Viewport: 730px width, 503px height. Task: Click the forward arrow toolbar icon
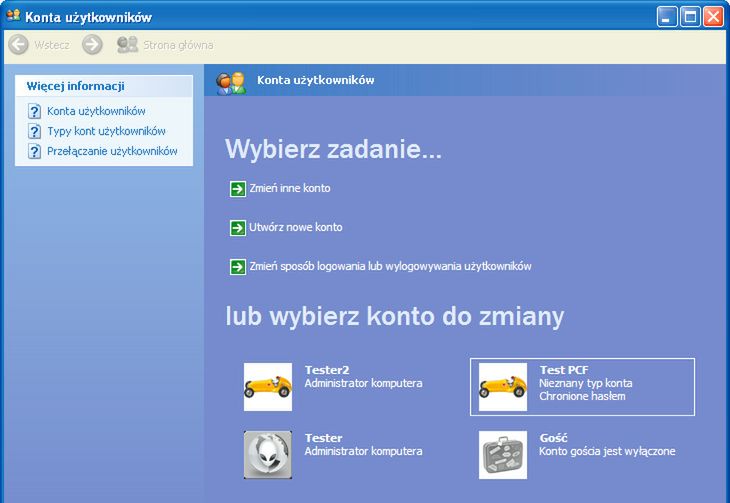coord(92,45)
